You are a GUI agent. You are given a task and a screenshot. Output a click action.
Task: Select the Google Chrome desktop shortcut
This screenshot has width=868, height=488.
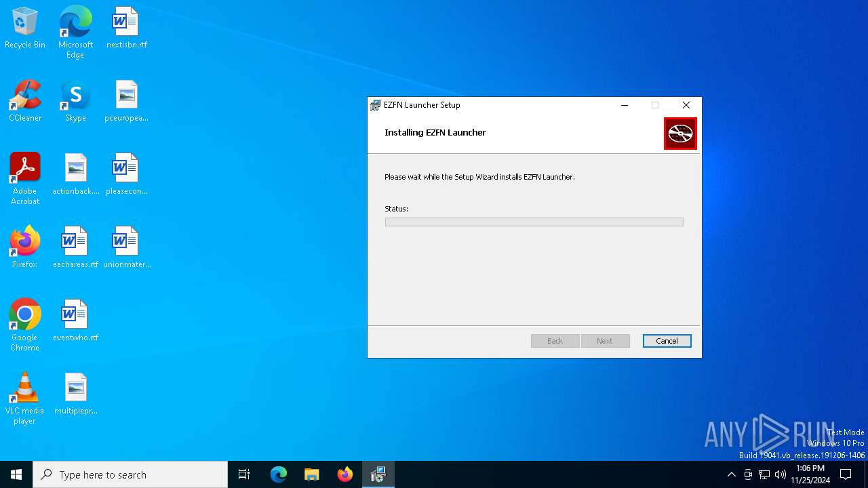[25, 325]
